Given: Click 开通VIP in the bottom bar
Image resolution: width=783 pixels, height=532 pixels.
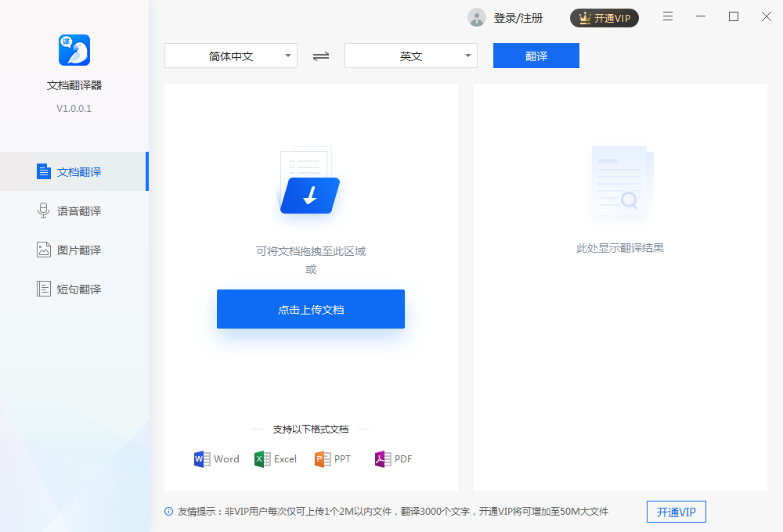Looking at the screenshot, I should [x=675, y=511].
